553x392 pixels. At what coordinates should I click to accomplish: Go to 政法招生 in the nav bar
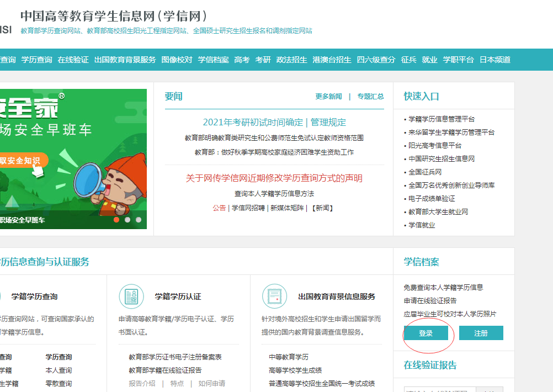point(291,60)
